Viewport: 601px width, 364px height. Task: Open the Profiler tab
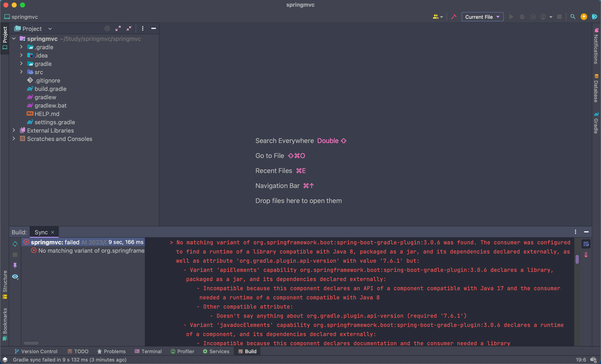coord(182,351)
